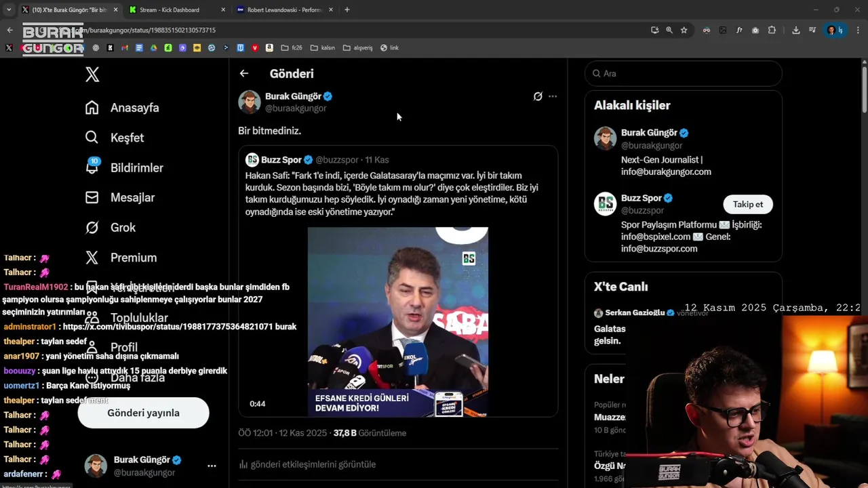Click the Google Docs bookmark icon
This screenshot has height=488, width=868.
139,47
